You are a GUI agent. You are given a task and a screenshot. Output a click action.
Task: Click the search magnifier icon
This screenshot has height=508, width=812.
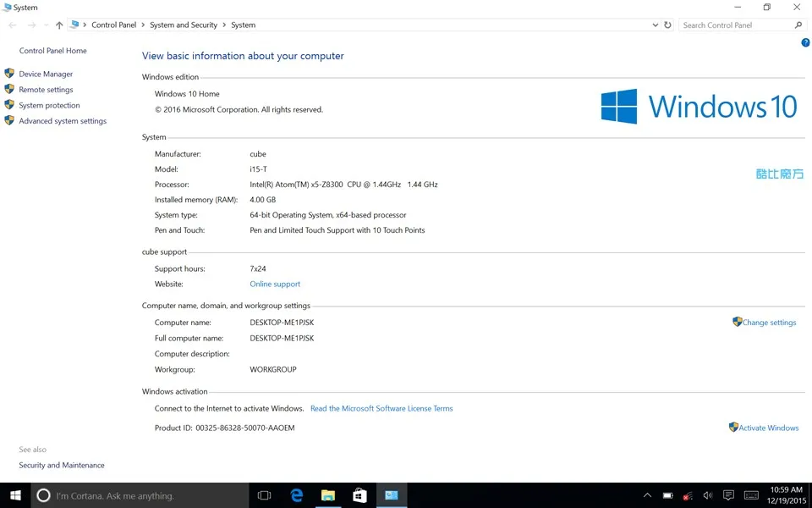coord(798,25)
